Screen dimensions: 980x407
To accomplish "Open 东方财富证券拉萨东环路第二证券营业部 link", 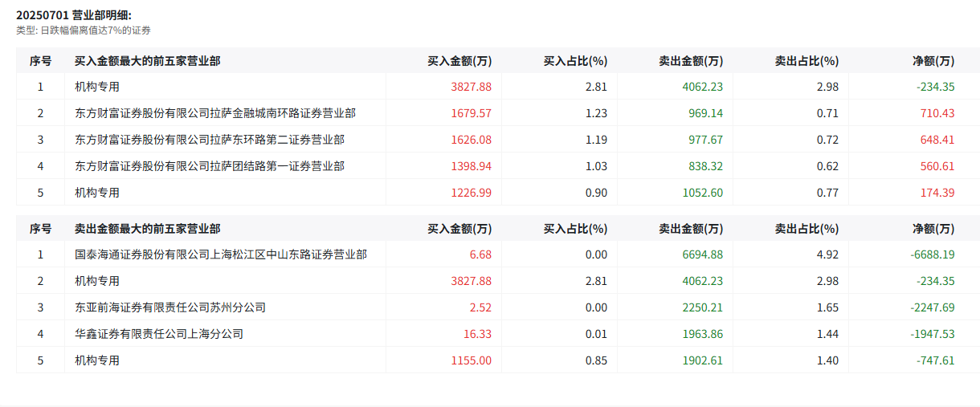I will [x=210, y=140].
